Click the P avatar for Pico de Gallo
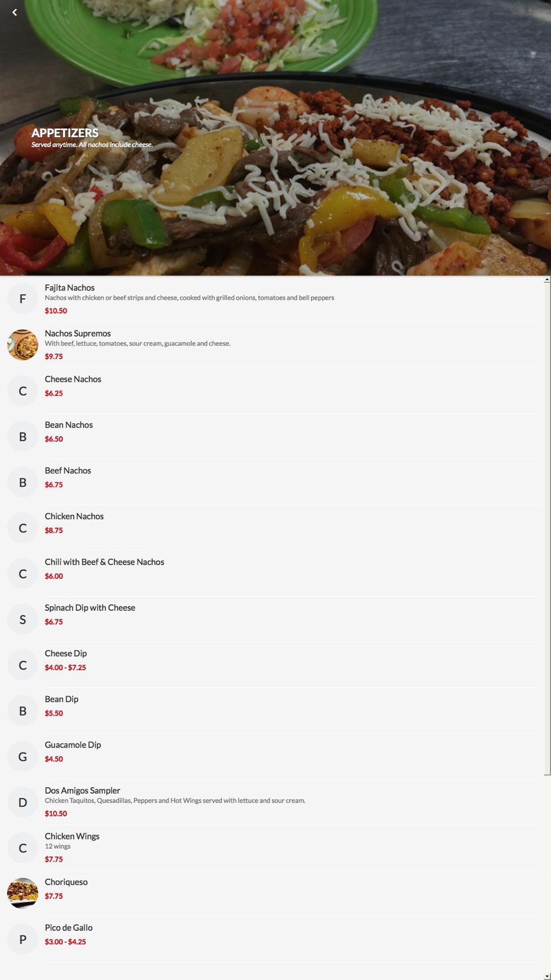 23,939
